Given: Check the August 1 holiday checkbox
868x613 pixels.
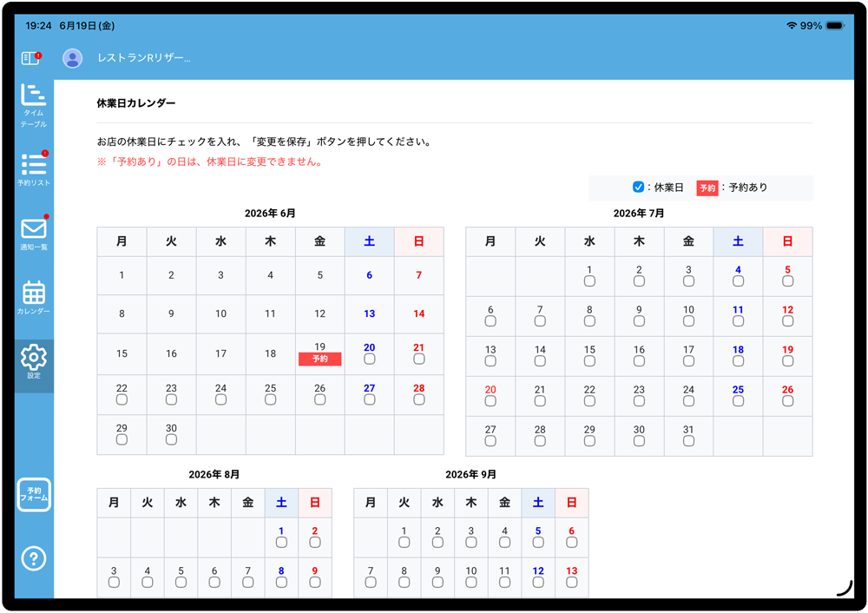Looking at the screenshot, I should coord(281,542).
